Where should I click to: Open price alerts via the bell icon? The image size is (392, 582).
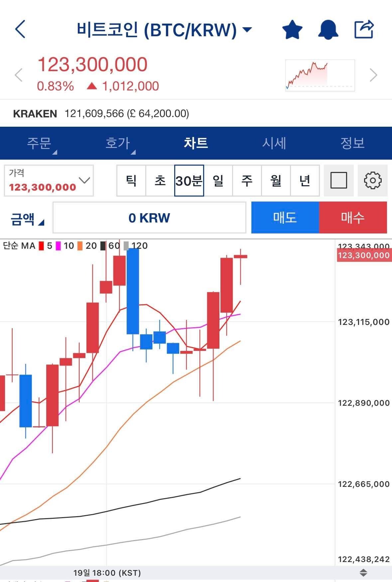click(328, 30)
